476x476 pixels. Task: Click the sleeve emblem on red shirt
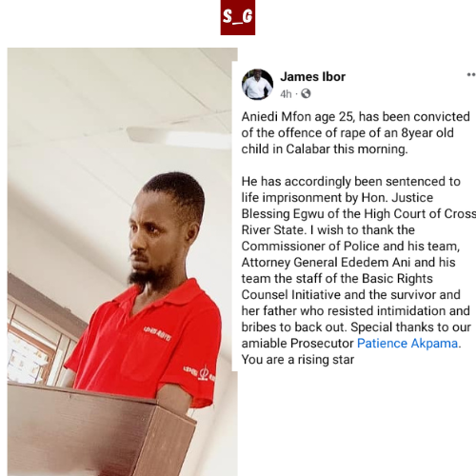tap(200, 373)
